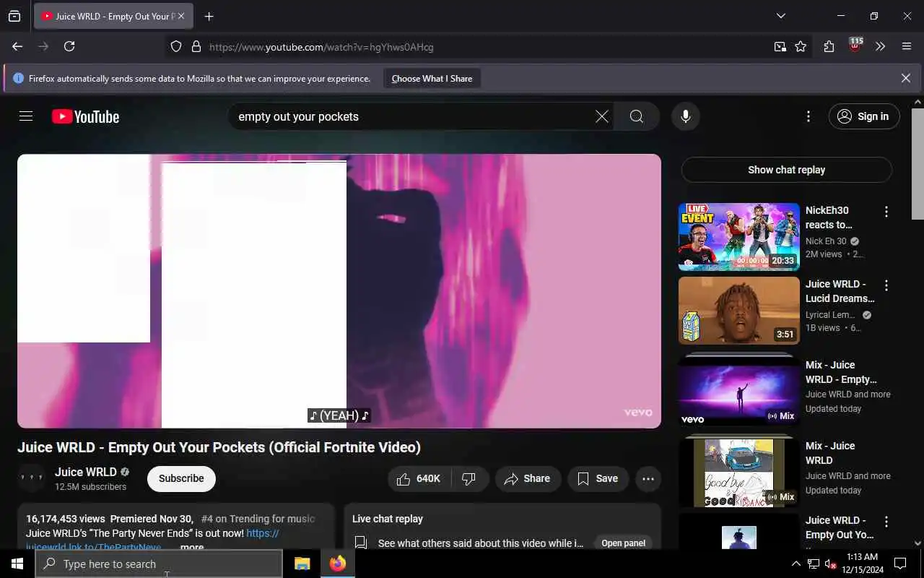Open YouTube settings three-dot menu

click(808, 116)
